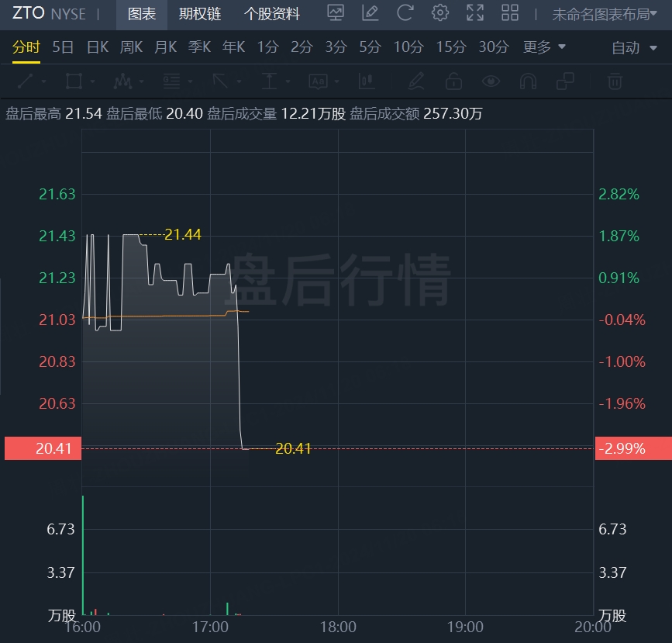Expand the 更多 timeframe dropdown
This screenshot has height=643, width=672.
544,47
